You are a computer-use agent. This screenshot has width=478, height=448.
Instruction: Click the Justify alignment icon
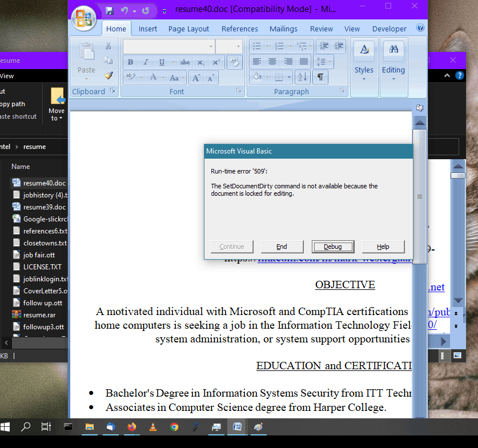click(304, 62)
